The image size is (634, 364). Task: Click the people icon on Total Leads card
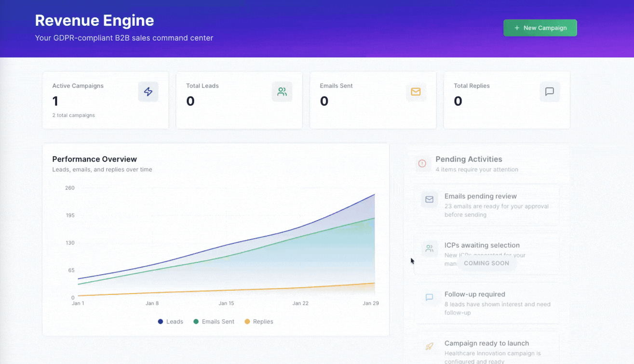tap(282, 91)
